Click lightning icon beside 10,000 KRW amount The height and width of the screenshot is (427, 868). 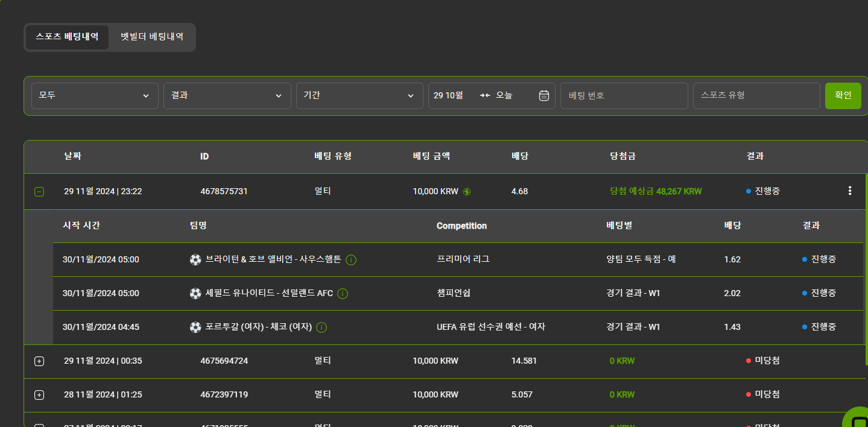coord(467,192)
